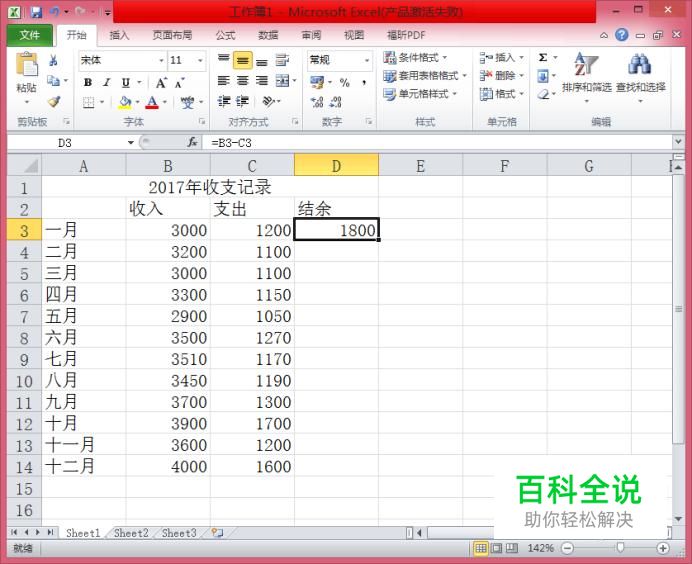692x564 pixels.
Task: Open the number format dropdown
Action: pyautogui.click(x=367, y=60)
